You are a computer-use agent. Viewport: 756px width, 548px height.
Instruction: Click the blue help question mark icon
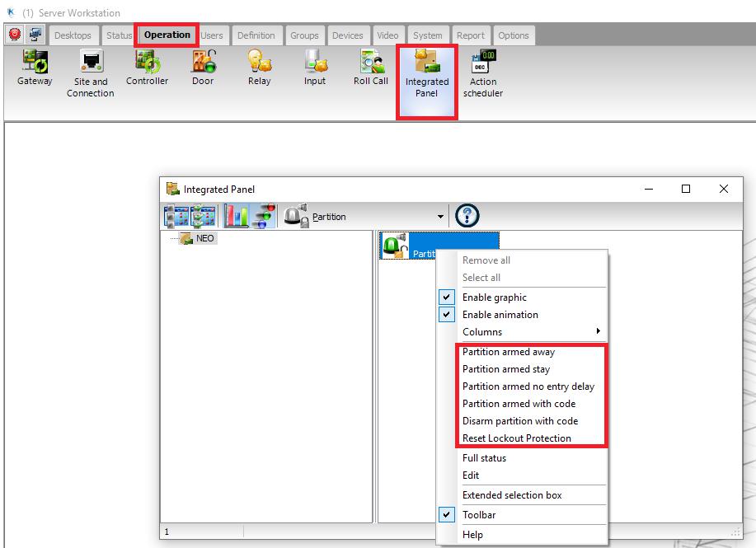click(467, 217)
